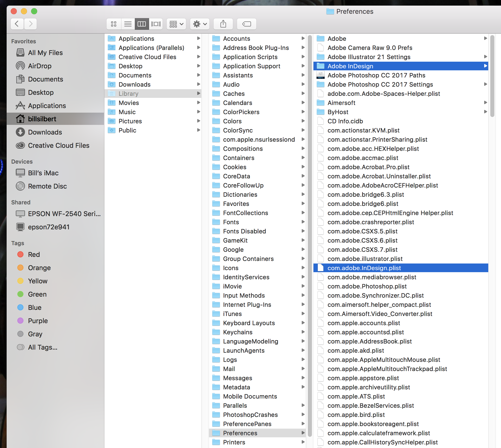Select Bill's iMac under Devices
The height and width of the screenshot is (448, 501).
55,173
